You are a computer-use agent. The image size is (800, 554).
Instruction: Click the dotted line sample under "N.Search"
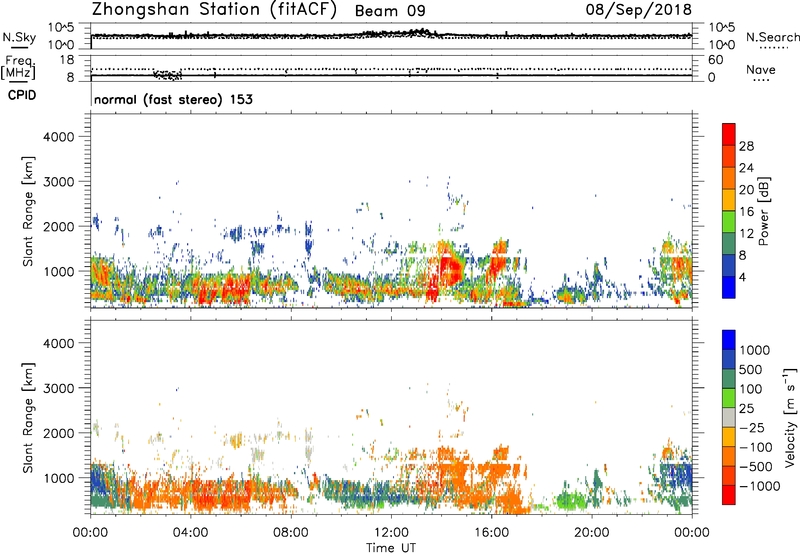tap(774, 48)
